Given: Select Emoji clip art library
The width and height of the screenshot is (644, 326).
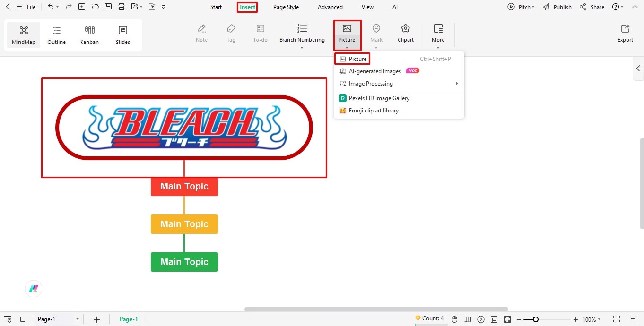Looking at the screenshot, I should 399,111.
